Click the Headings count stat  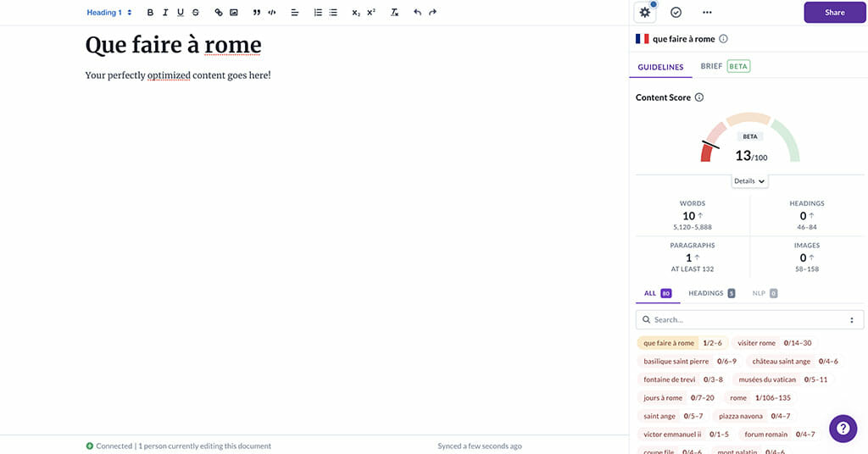tap(807, 215)
